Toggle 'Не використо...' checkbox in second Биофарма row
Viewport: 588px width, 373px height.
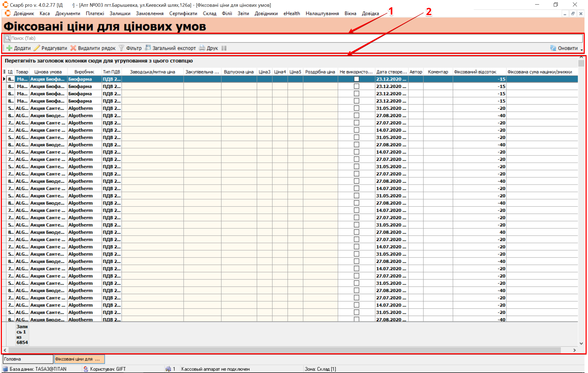[356, 86]
